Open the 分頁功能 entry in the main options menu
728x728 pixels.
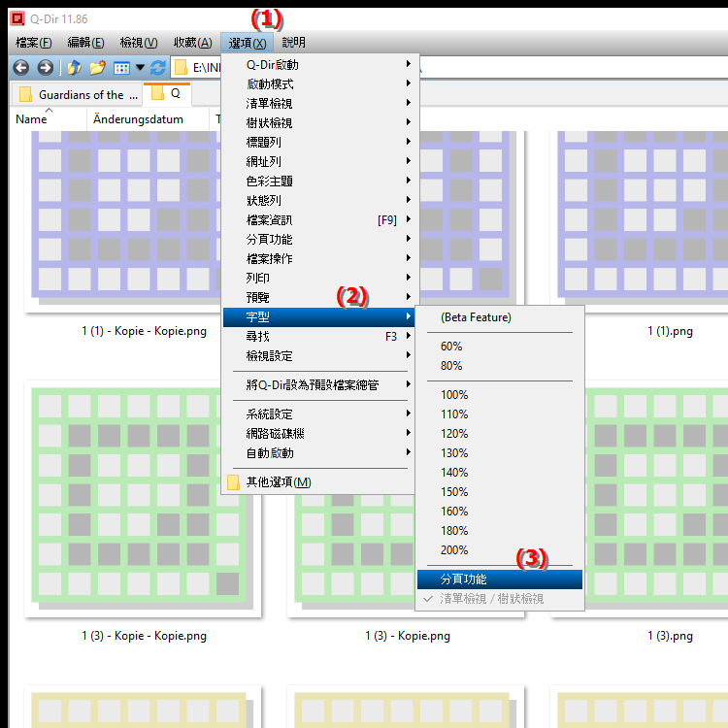click(x=320, y=240)
